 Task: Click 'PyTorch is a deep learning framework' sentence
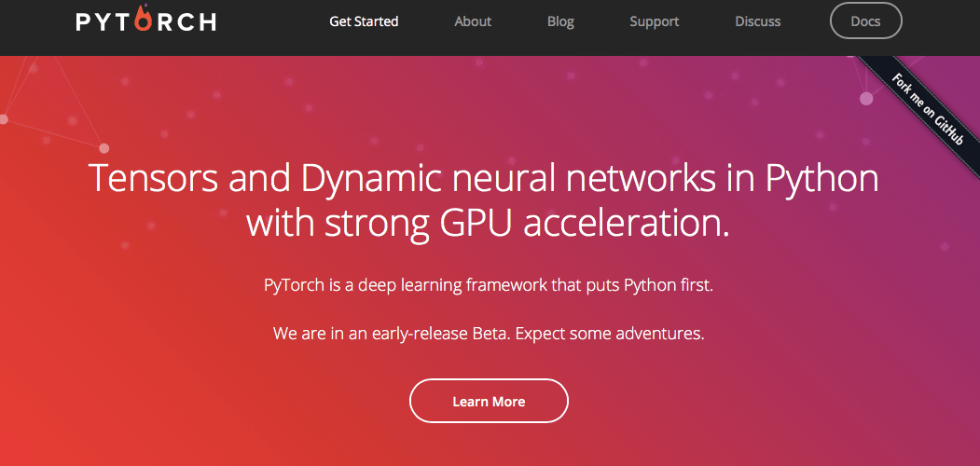[488, 286]
